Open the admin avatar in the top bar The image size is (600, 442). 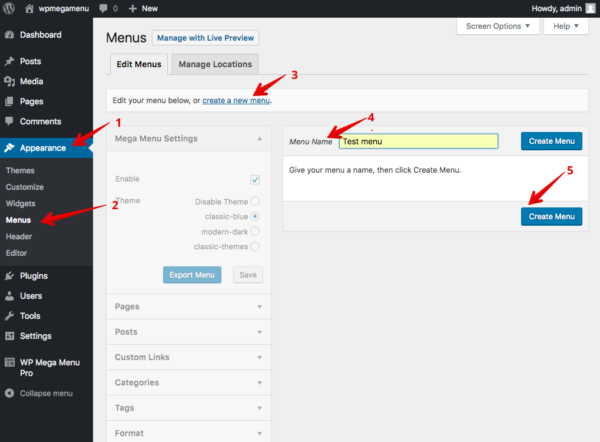pyautogui.click(x=590, y=8)
